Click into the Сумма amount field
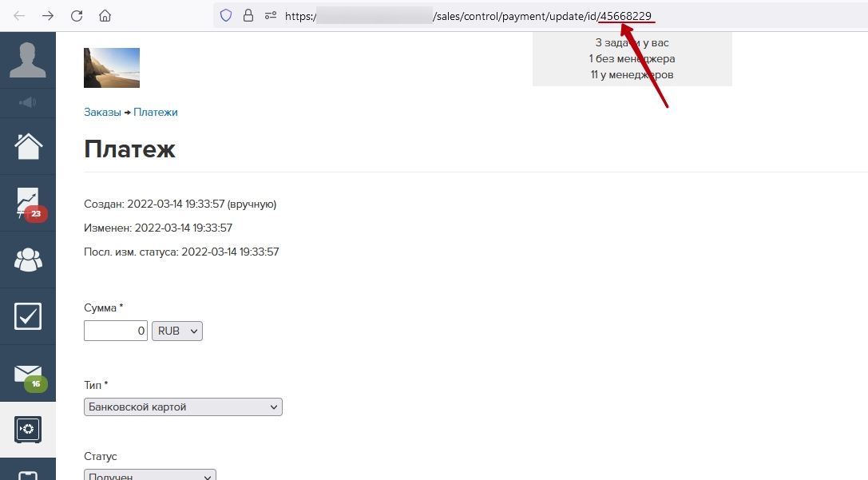Image resolution: width=868 pixels, height=480 pixels. [x=116, y=331]
